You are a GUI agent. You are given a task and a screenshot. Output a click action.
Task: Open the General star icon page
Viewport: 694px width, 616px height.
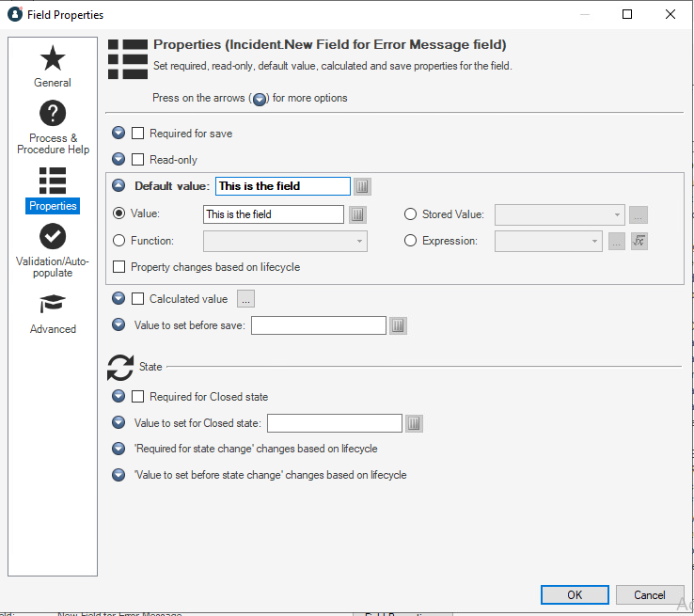[x=53, y=60]
